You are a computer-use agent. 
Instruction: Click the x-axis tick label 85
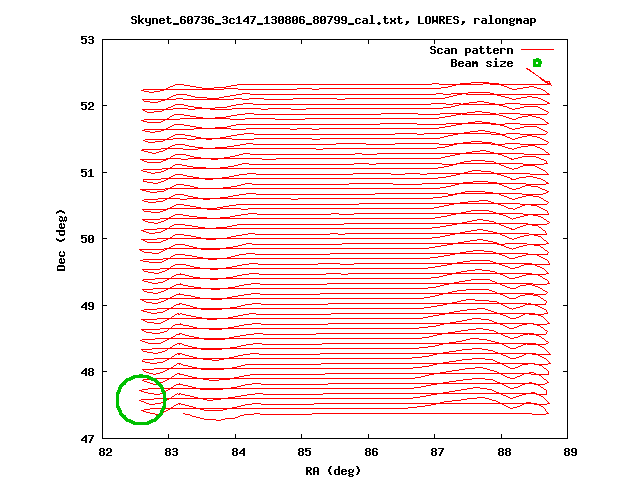point(304,452)
